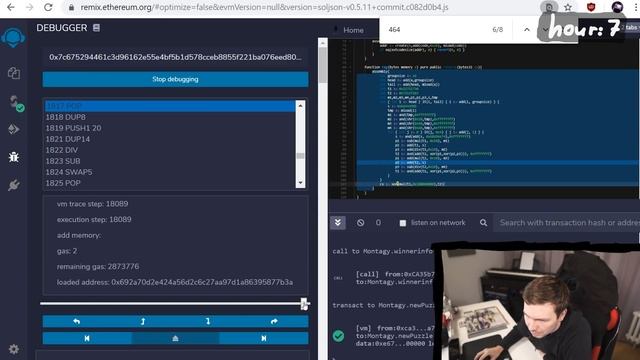The width and height of the screenshot is (640, 360).
Task: Toggle the terminal collapse double-chevron icon
Action: 338,222
